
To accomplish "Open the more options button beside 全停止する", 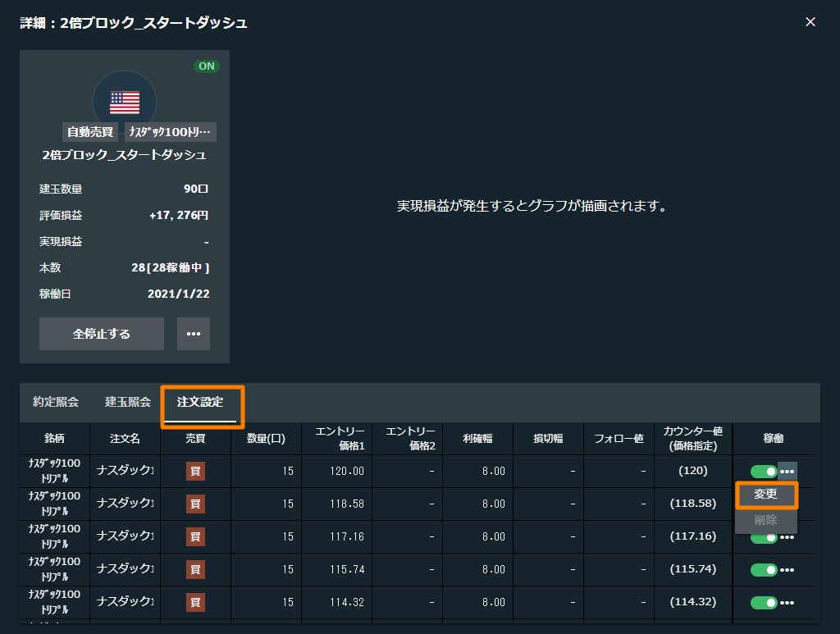I will click(194, 334).
